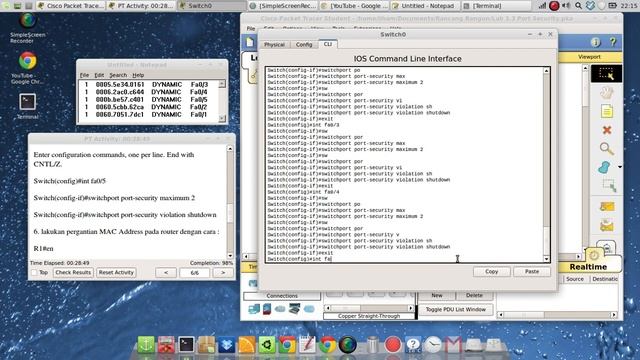Click the Delete scenario button
The image size is (640, 360).
474,295
